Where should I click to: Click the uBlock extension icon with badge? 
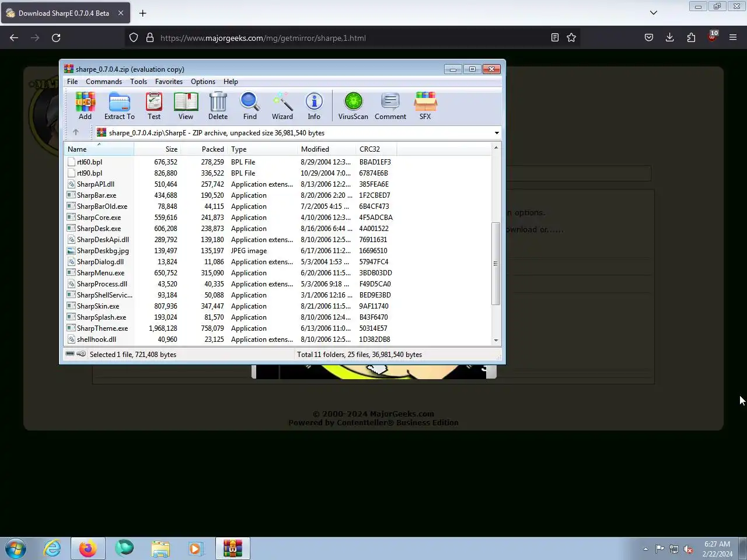point(712,37)
